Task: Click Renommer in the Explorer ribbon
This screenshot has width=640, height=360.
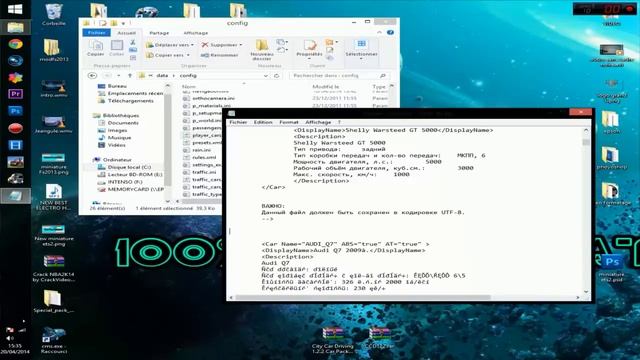Action: click(x=220, y=55)
